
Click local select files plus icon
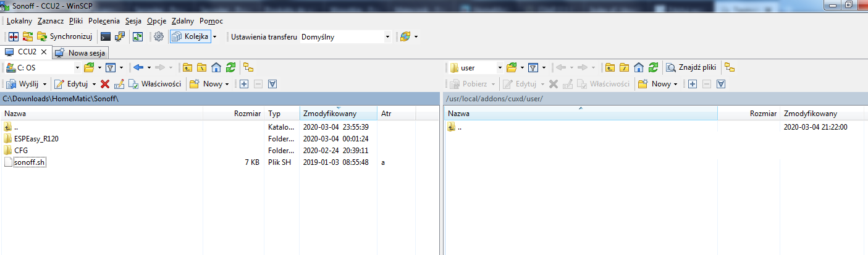244,83
